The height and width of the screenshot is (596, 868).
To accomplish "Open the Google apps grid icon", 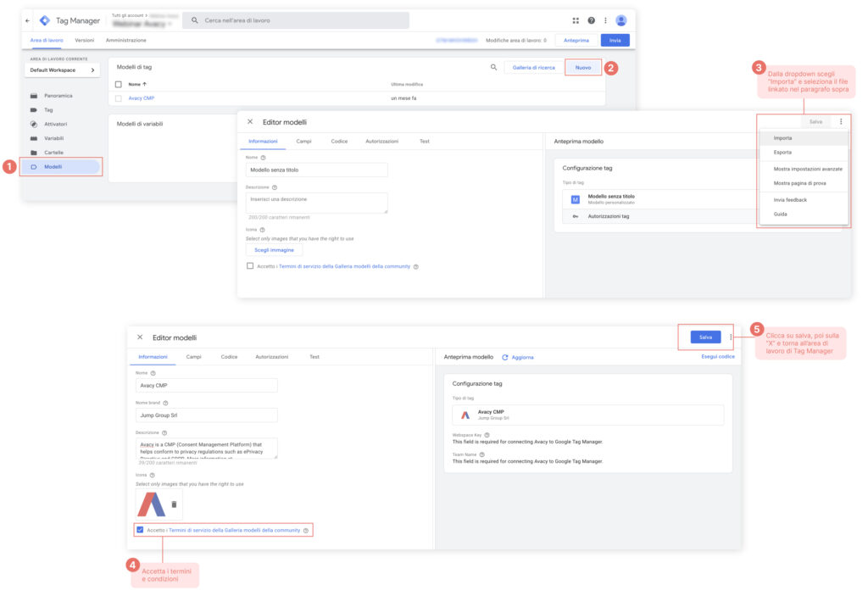I will click(576, 20).
